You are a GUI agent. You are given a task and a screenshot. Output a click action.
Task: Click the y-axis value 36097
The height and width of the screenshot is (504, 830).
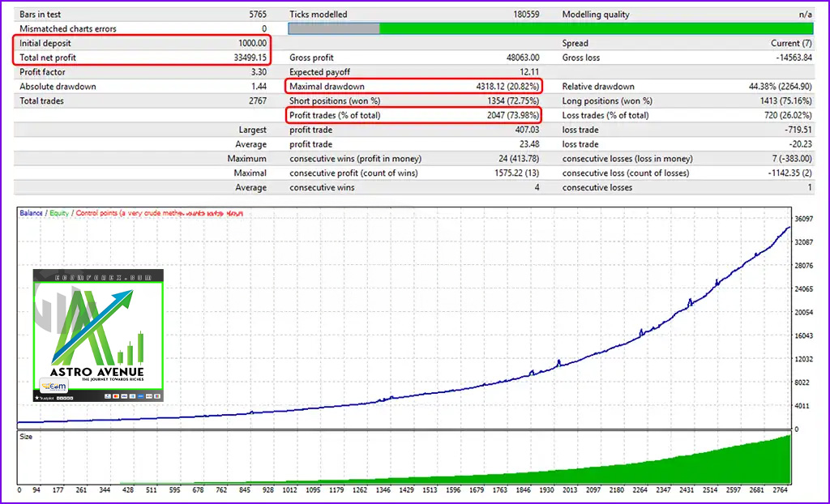pos(804,219)
